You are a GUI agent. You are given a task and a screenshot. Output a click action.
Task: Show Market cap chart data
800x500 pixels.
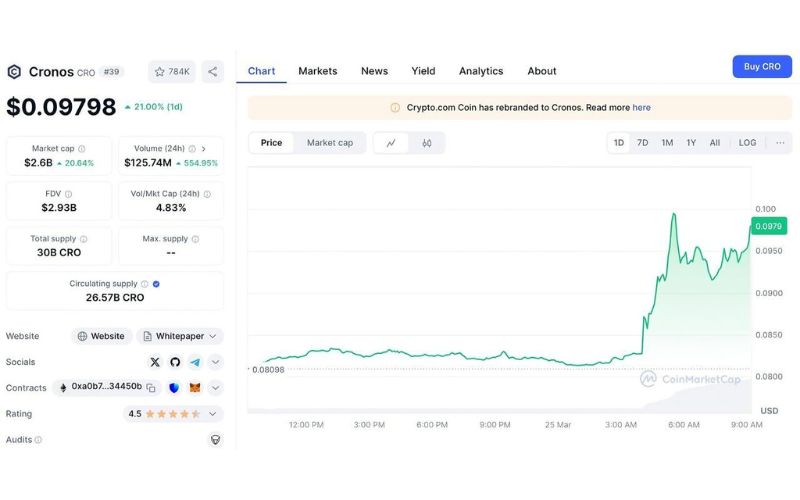coord(330,143)
